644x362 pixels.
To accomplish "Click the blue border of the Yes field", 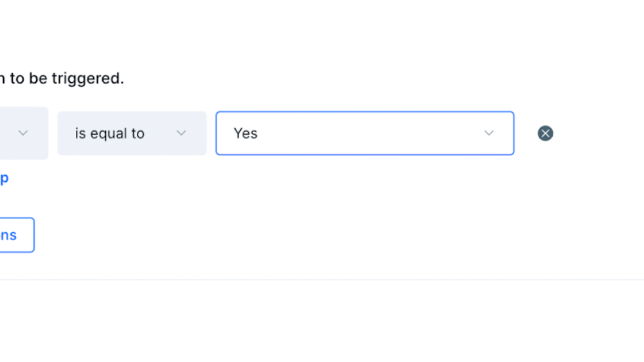I will click(x=364, y=112).
